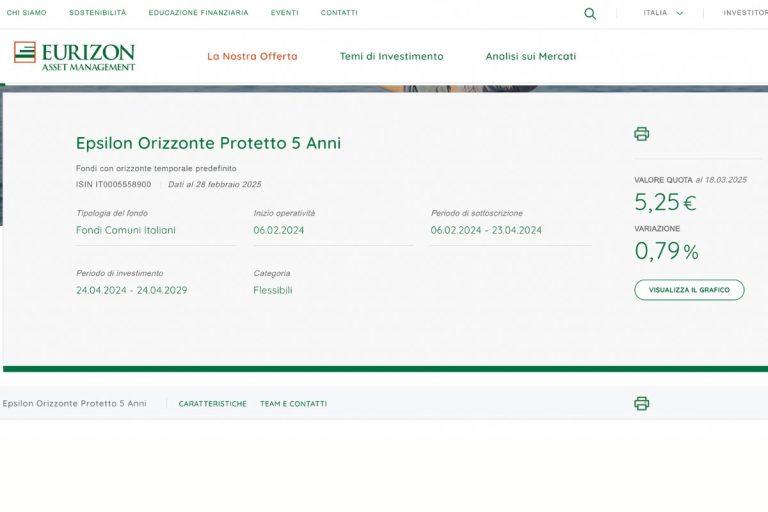Click the search magnifier icon
Viewport: 768px width, 512px height.
(x=590, y=14)
